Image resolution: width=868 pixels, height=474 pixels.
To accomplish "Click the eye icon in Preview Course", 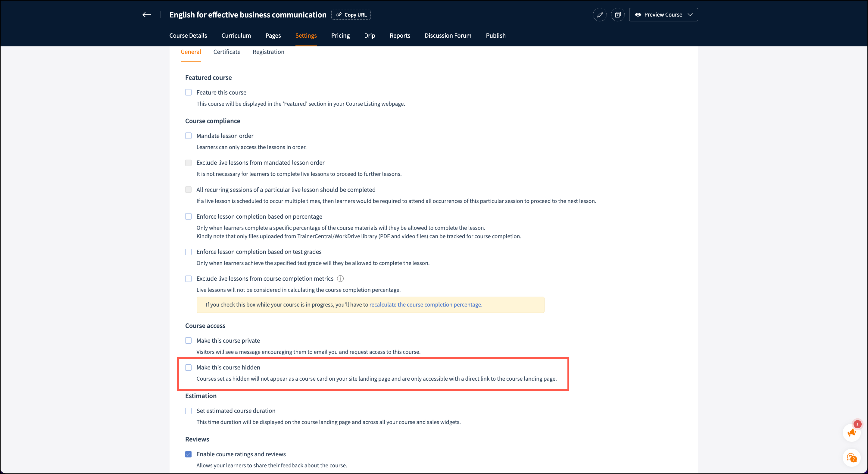I will click(x=638, y=15).
